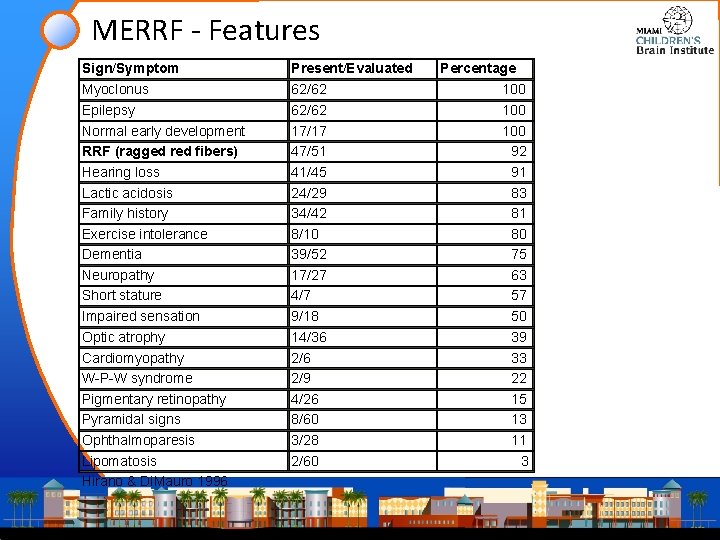Click the '8/10' value for Exercise intolerance
Viewport: 720px width, 540px height.
[x=305, y=234]
